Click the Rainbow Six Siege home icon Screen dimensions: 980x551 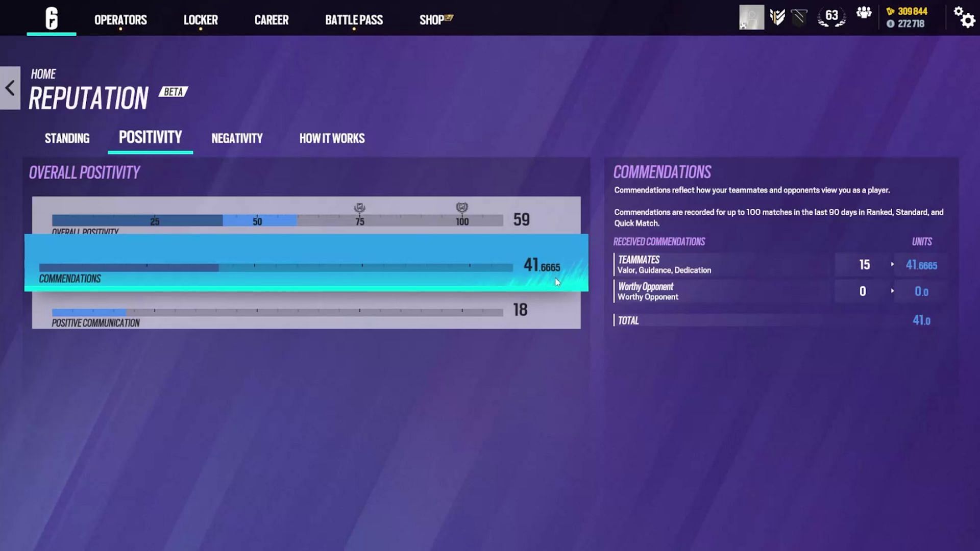51,18
